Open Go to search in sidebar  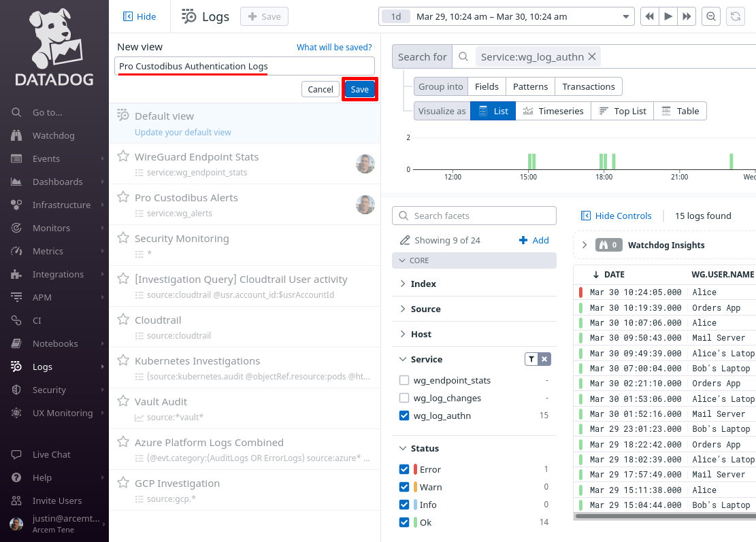coord(47,112)
